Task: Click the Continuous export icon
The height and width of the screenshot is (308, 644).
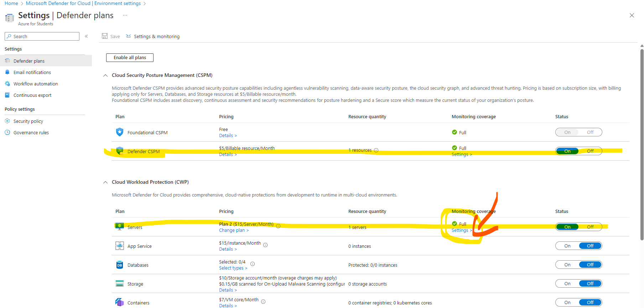Action: [7, 95]
